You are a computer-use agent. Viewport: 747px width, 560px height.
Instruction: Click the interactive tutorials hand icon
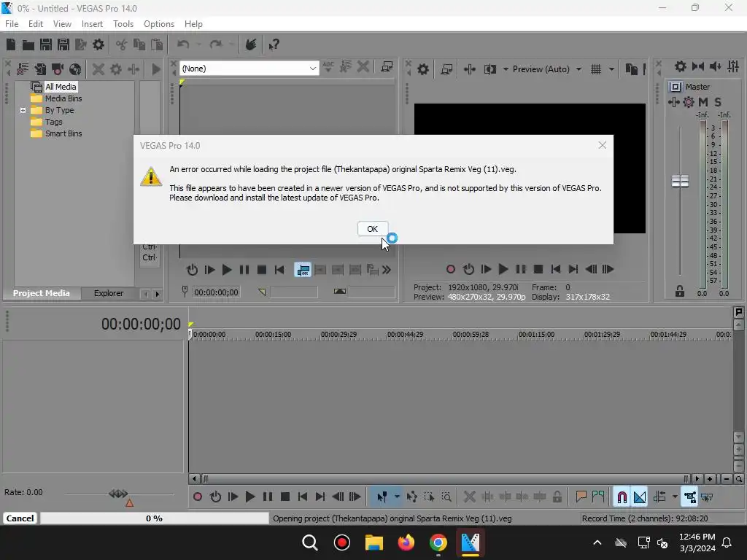click(x=251, y=44)
